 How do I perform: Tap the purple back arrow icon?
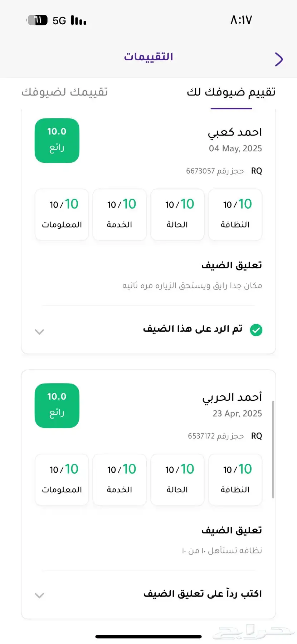279,59
